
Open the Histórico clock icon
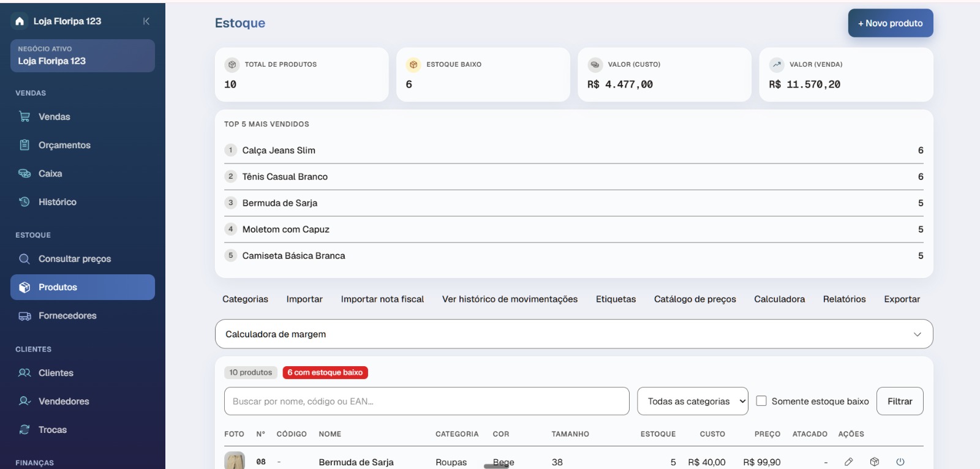click(x=24, y=202)
